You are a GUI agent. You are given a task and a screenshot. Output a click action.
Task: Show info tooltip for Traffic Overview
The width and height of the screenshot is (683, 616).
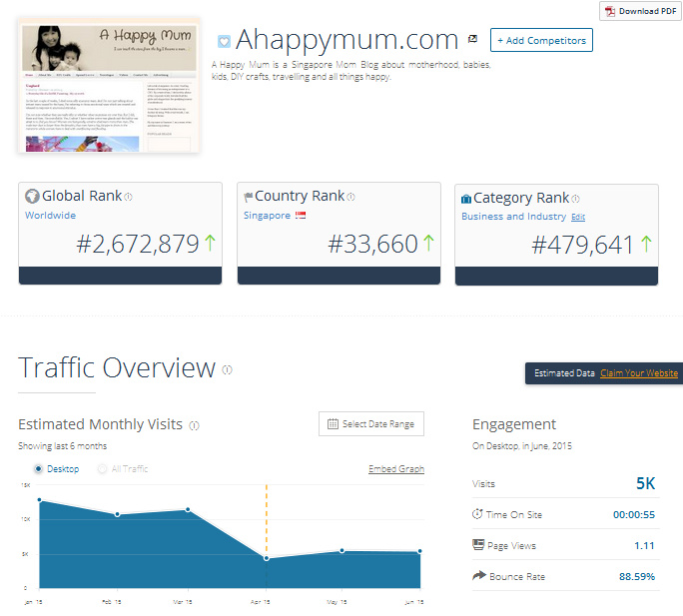(228, 369)
